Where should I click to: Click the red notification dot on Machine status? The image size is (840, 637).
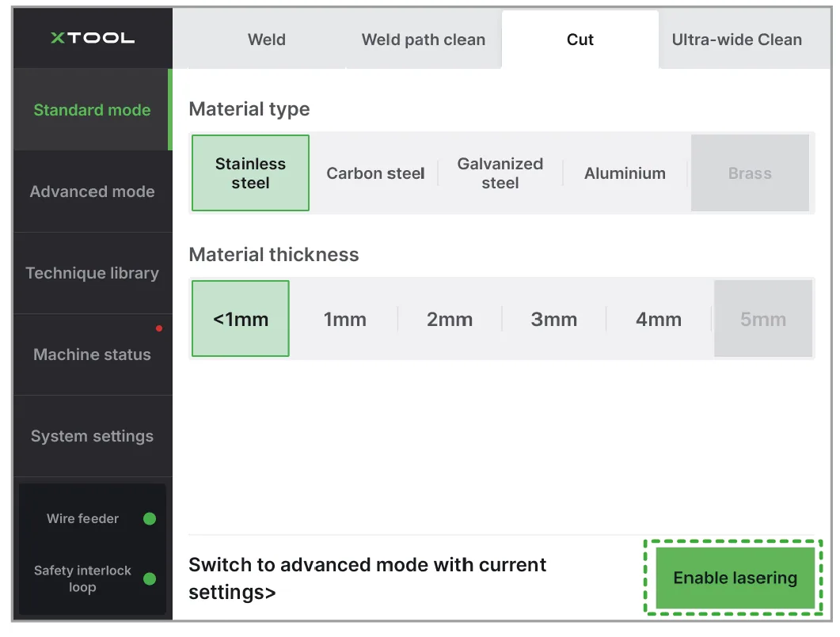[x=159, y=328]
